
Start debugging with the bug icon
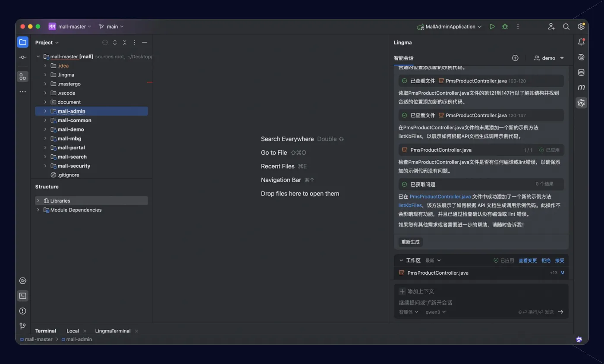coord(505,27)
